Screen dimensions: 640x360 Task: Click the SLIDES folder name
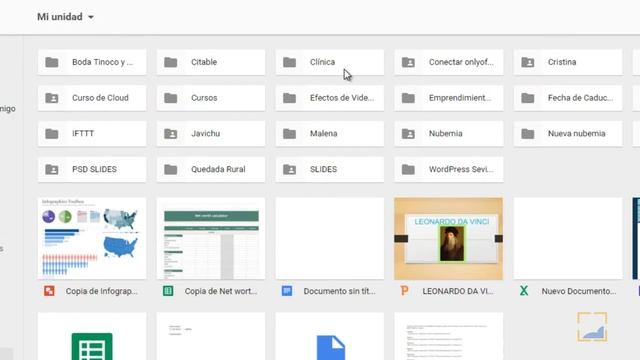324,169
